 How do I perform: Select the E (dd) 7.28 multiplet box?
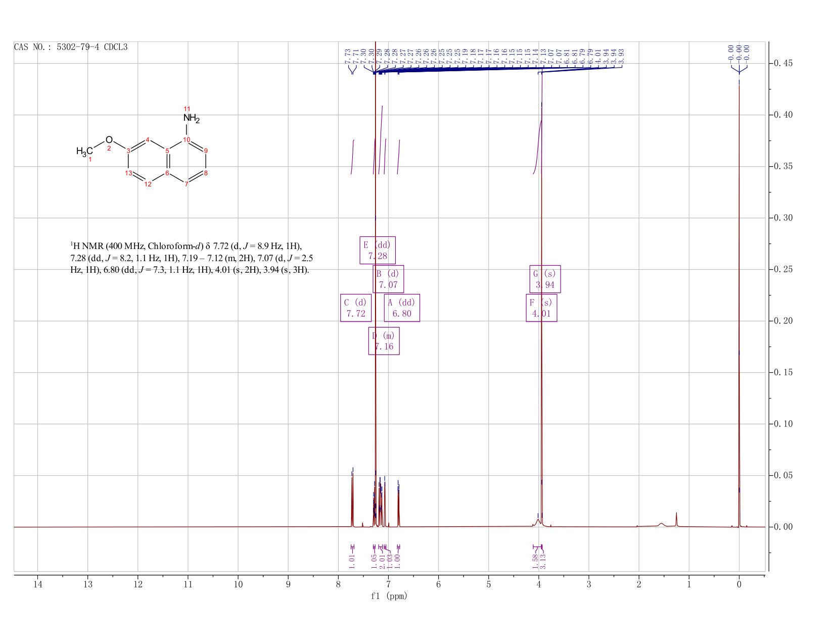(378, 250)
